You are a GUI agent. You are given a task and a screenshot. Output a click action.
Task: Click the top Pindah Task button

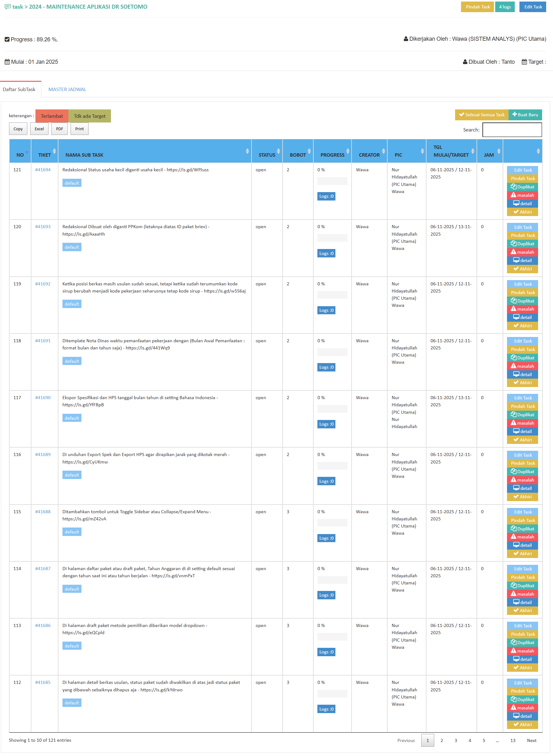[477, 7]
